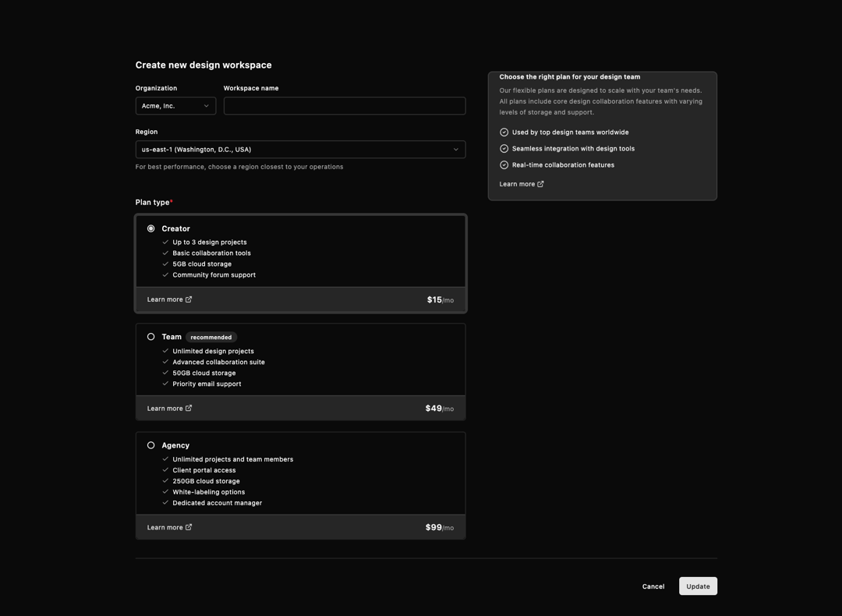Open Learn more link in Agency plan

pyautogui.click(x=169, y=527)
